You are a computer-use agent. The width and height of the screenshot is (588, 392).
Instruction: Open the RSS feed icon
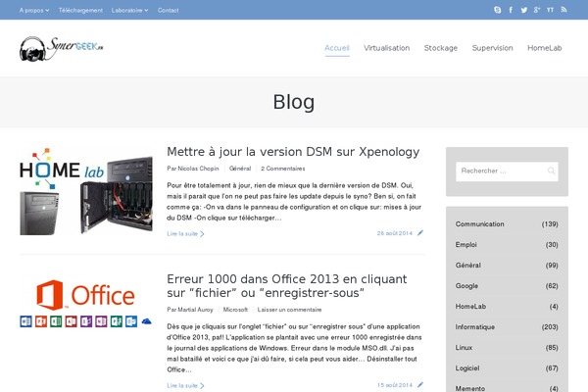click(563, 10)
